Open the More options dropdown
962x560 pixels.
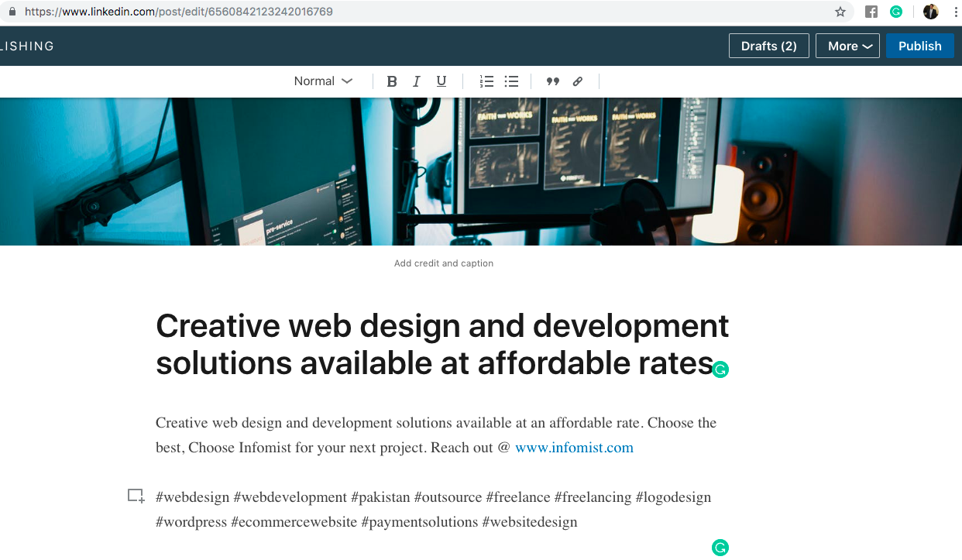click(x=849, y=46)
